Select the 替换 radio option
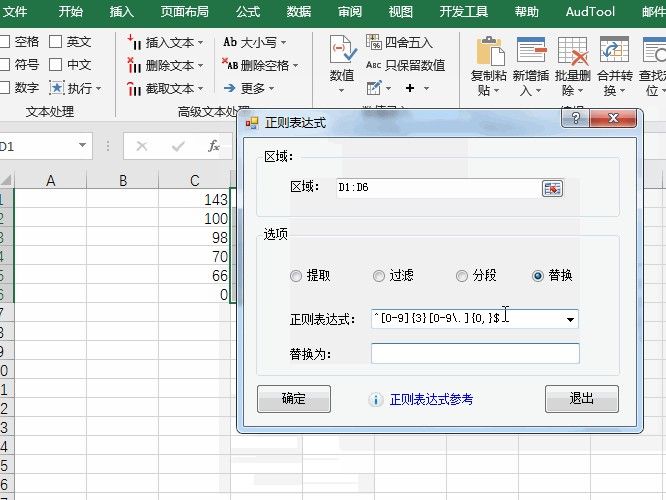The width and height of the screenshot is (666, 500). point(538,276)
